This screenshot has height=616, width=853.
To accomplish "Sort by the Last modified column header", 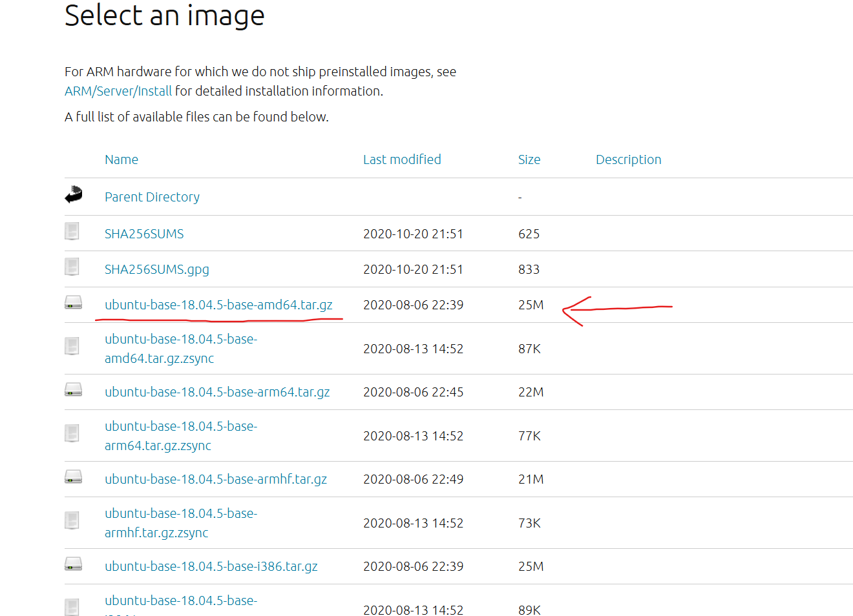I will point(402,159).
